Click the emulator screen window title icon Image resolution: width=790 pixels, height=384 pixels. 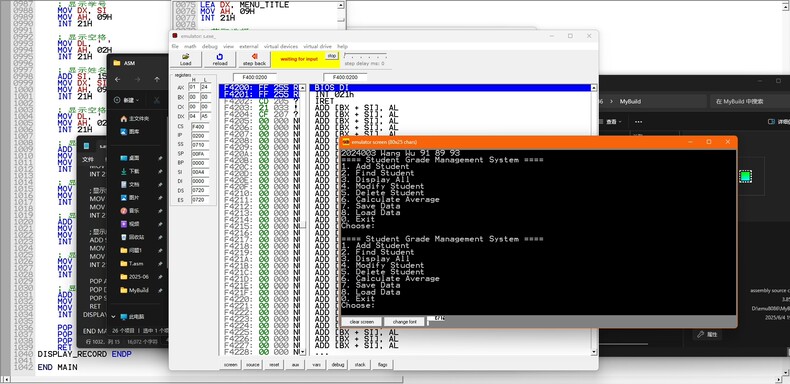point(346,142)
